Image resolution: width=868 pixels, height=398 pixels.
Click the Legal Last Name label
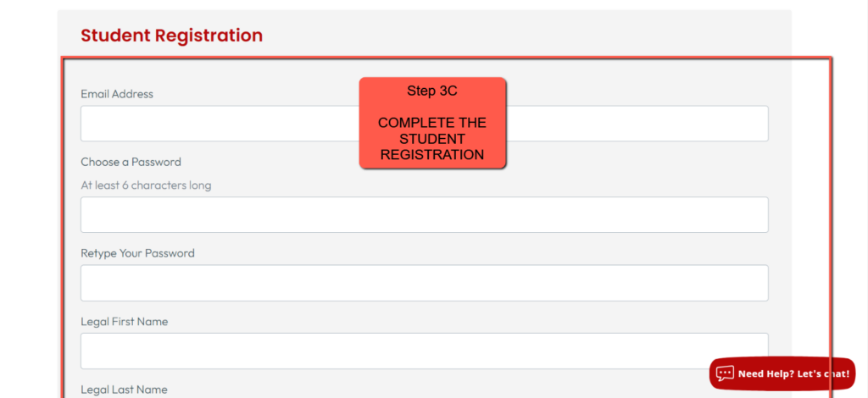(124, 390)
